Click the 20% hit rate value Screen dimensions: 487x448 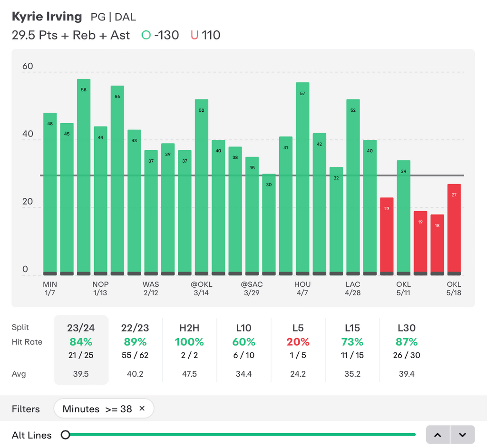coord(298,342)
